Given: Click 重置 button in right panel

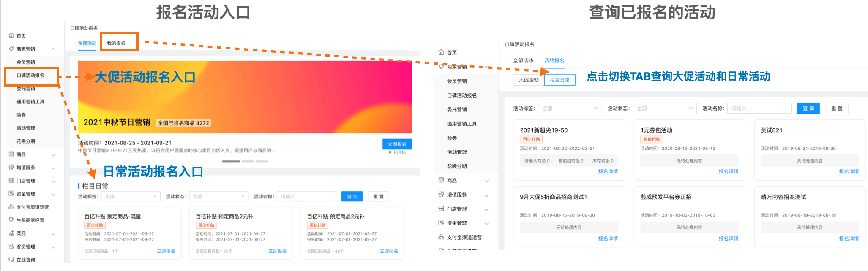Looking at the screenshot, I should (837, 108).
